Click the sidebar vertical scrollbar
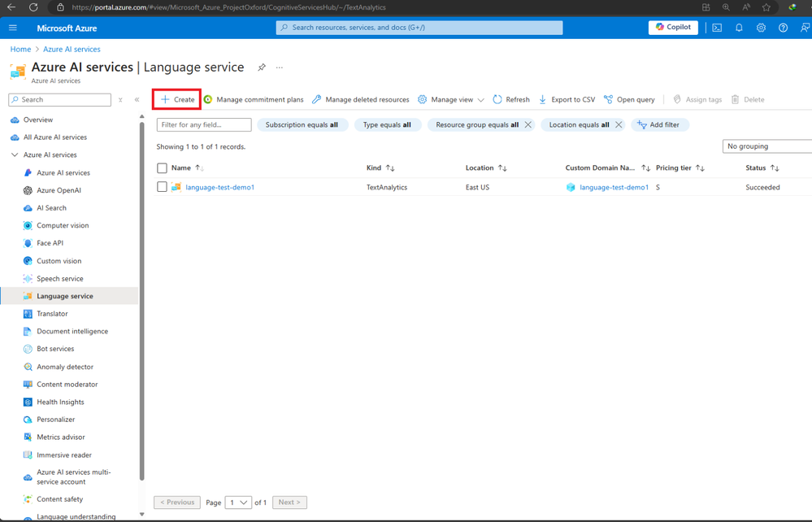This screenshot has width=812, height=522. pos(142,300)
